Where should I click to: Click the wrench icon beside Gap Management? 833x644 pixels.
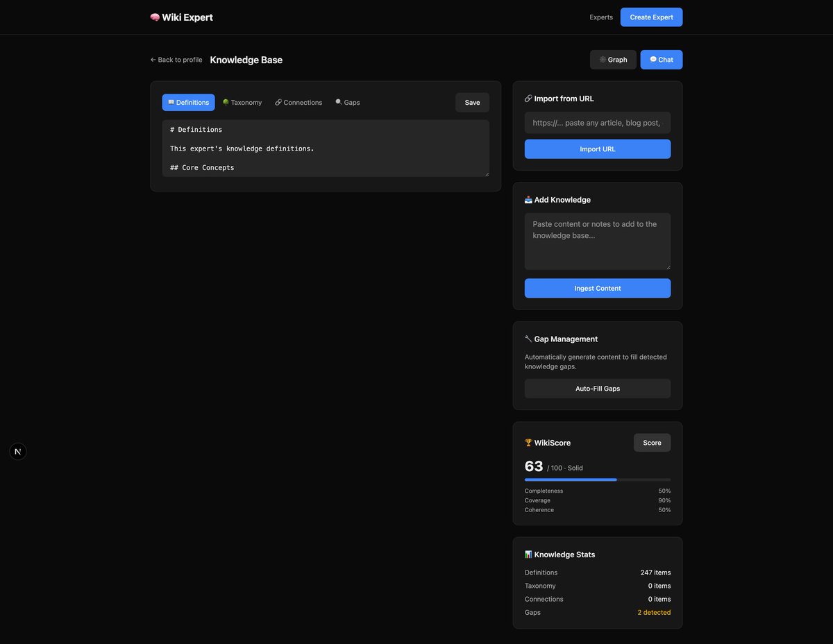(x=528, y=339)
